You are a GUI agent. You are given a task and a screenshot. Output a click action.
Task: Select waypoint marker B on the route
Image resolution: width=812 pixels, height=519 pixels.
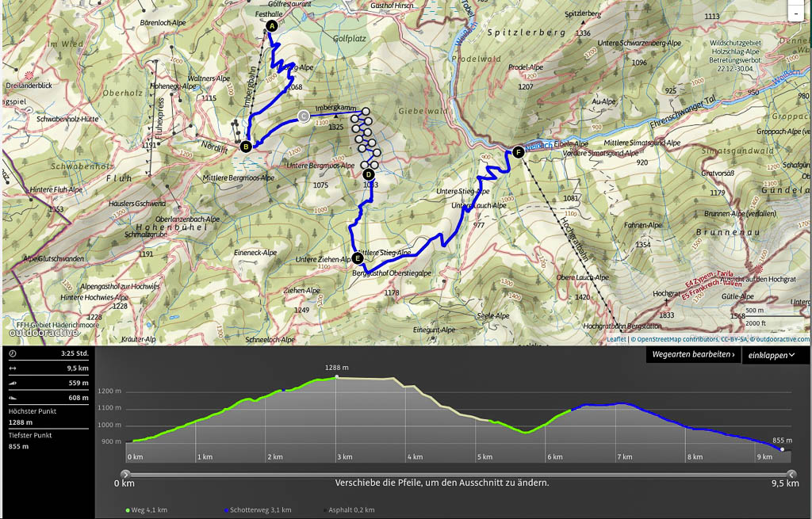click(x=246, y=146)
